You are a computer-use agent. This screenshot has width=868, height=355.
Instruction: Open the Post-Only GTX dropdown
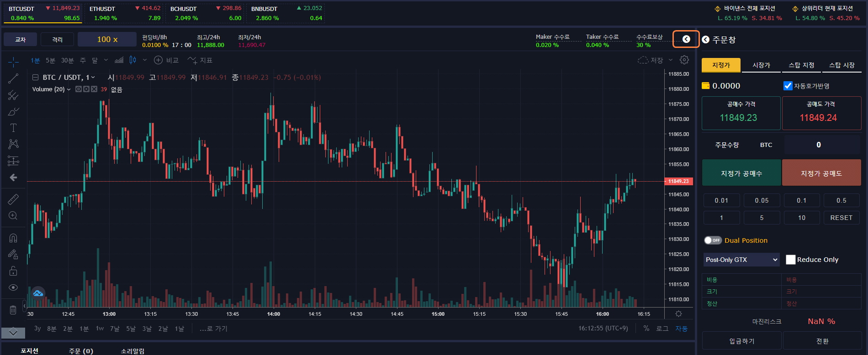coord(741,260)
